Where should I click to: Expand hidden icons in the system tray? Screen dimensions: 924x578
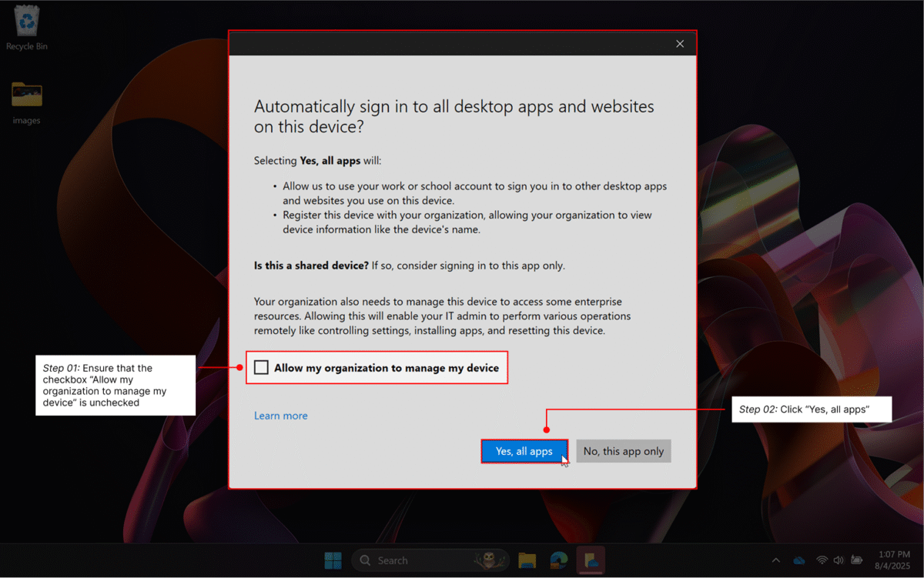tap(776, 560)
